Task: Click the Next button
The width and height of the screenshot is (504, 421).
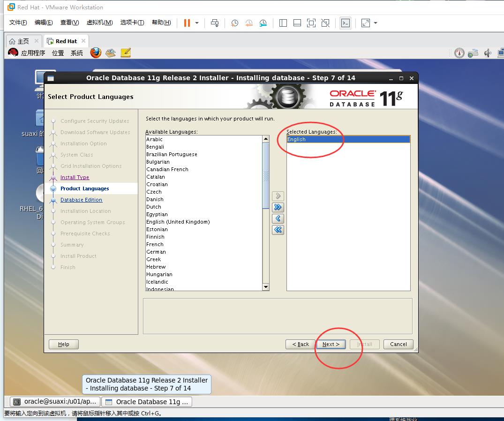Action: [x=331, y=344]
